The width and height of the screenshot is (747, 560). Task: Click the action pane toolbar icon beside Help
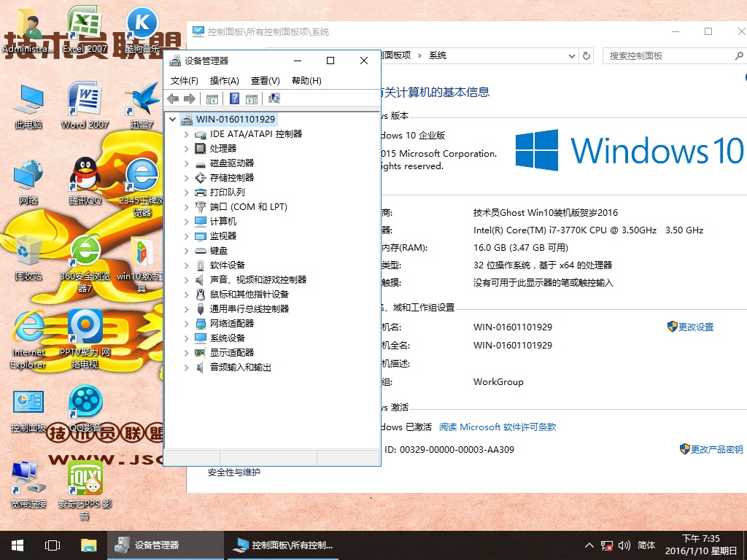[252, 98]
